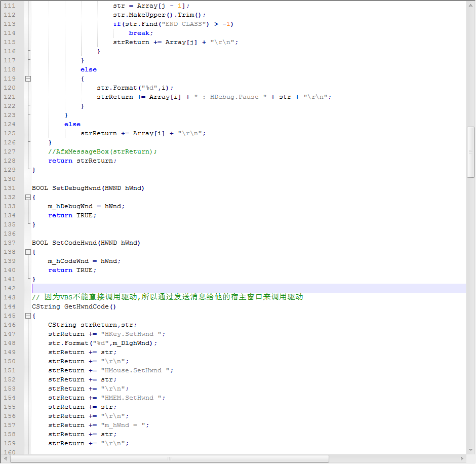Click the "HKey.SetHwnd " string literal
Image resolution: width=476 pixels, height=464 pixels.
pos(133,334)
